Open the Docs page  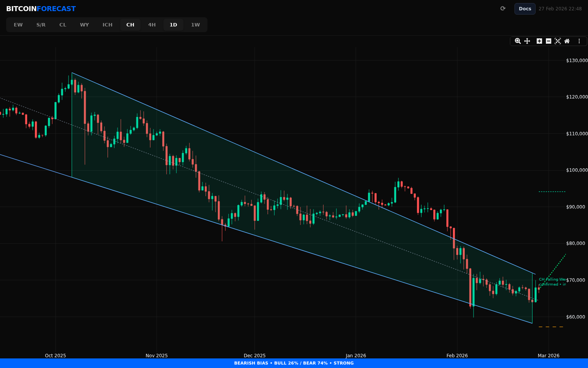525,9
